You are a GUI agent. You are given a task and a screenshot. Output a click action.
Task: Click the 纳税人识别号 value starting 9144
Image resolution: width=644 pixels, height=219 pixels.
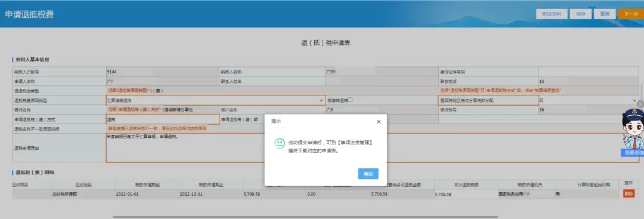162,72
